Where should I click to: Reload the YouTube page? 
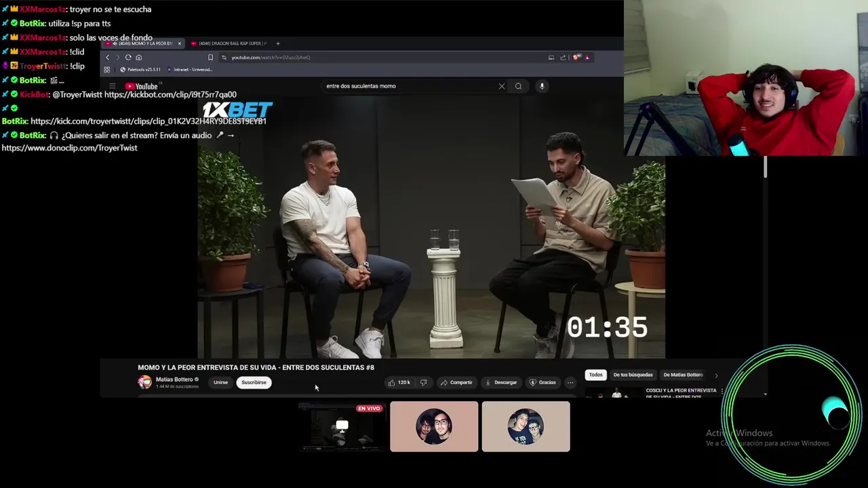point(128,58)
